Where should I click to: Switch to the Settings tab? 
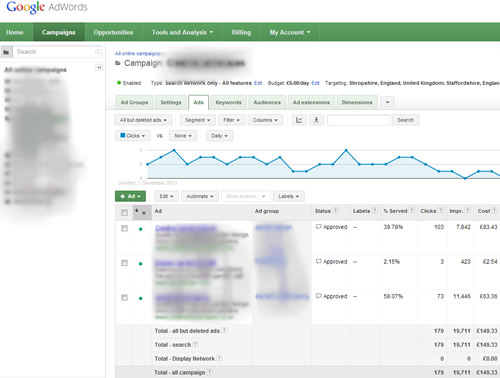(171, 102)
